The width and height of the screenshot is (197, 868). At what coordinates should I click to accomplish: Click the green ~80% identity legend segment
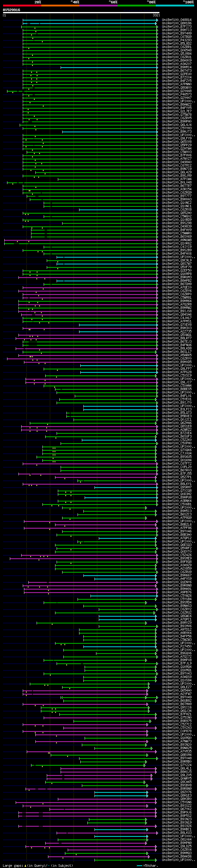(x=136, y=6)
